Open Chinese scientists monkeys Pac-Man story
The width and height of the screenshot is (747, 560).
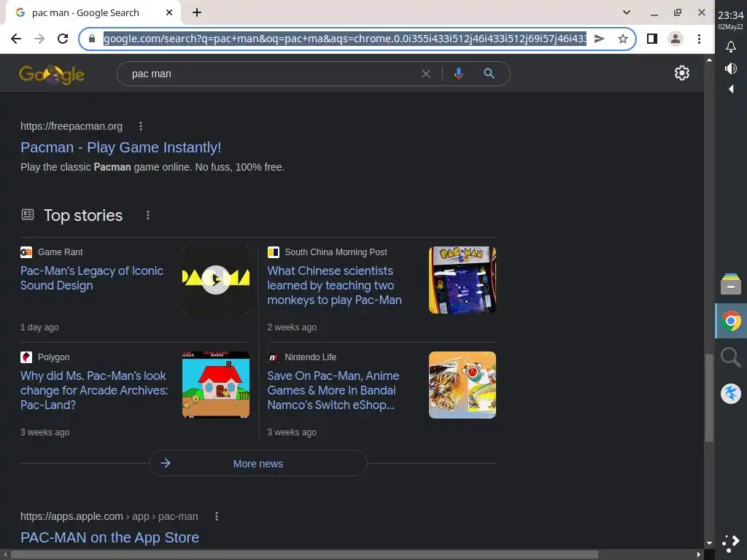click(x=334, y=285)
